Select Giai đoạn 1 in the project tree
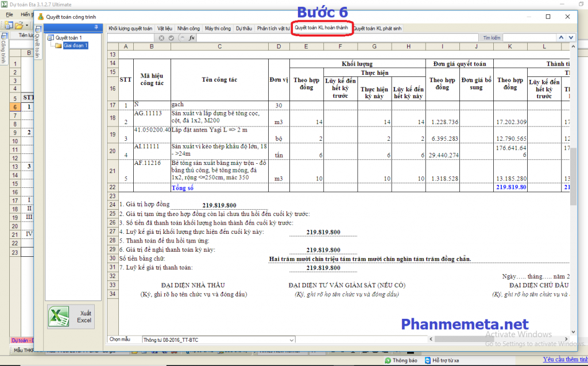 coord(75,45)
